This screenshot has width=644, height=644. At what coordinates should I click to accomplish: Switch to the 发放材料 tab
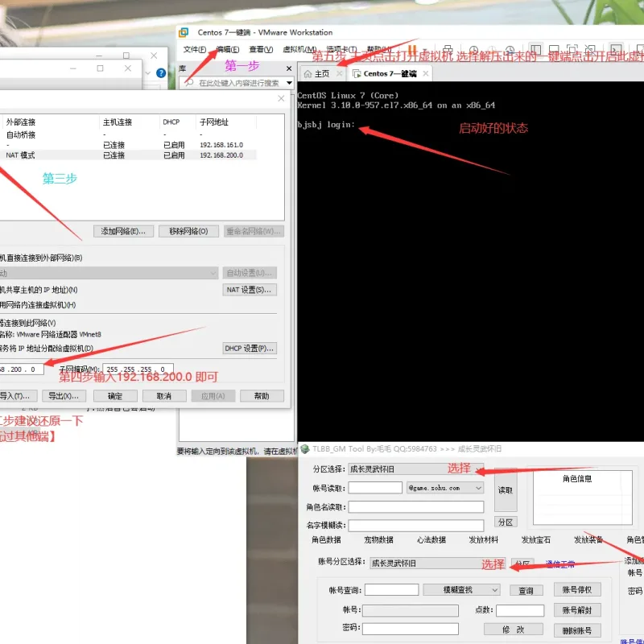(x=484, y=539)
